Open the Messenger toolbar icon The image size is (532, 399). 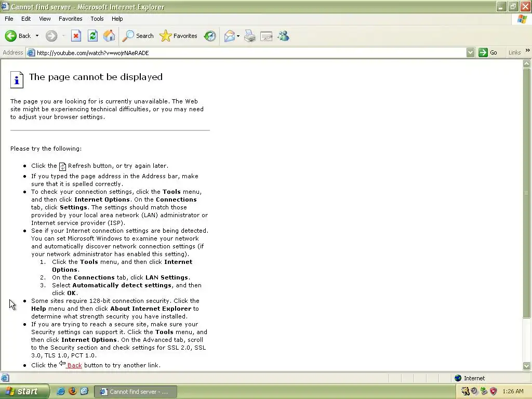point(283,36)
